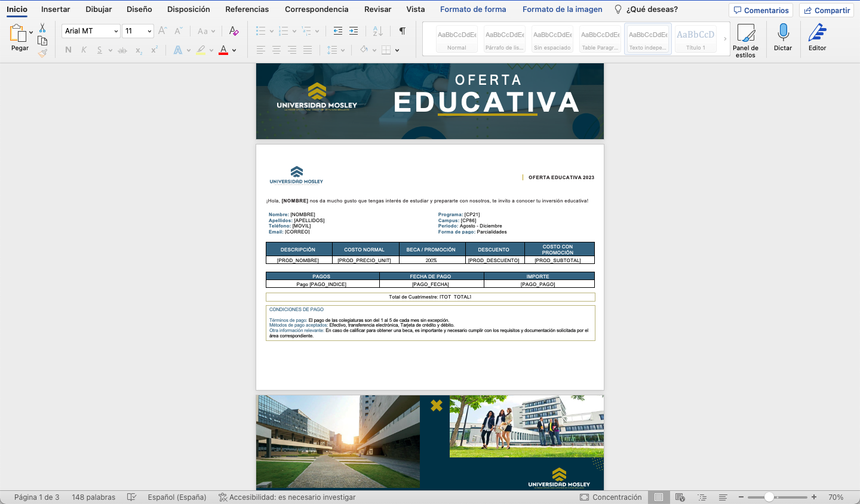
Task: Open the Formato de forma tab
Action: [473, 10]
